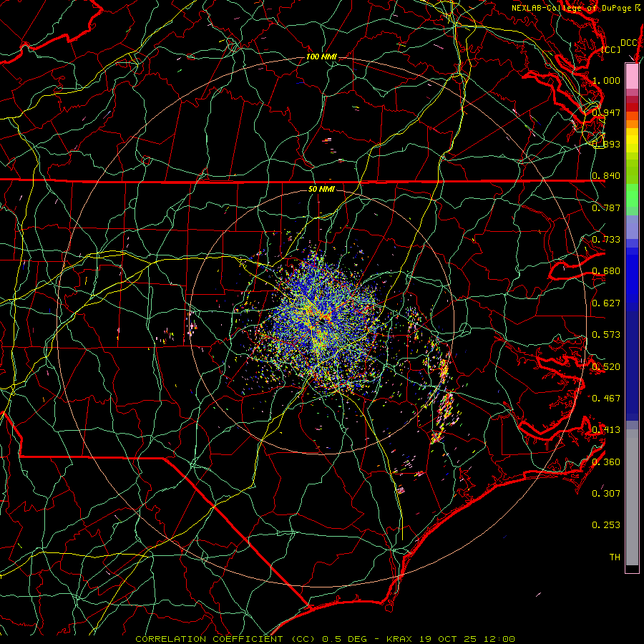644x644 pixels.
Task: Select the 0.947 legend value
Action: 606,112
